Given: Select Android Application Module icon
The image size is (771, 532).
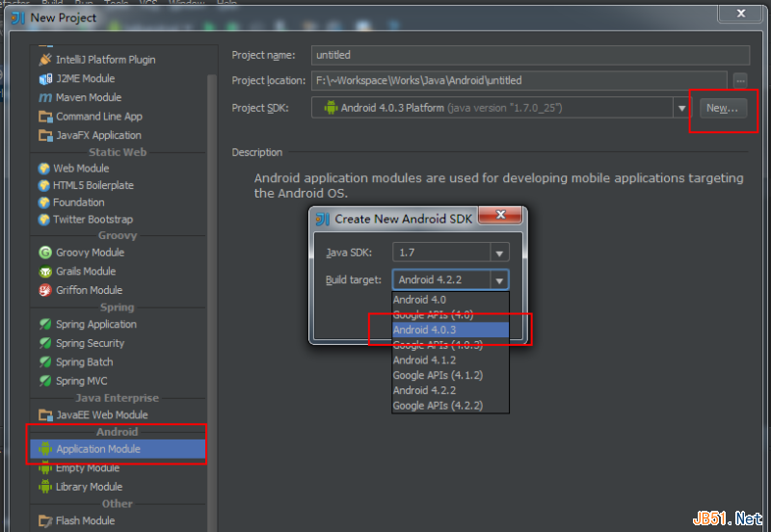Looking at the screenshot, I should 45,449.
